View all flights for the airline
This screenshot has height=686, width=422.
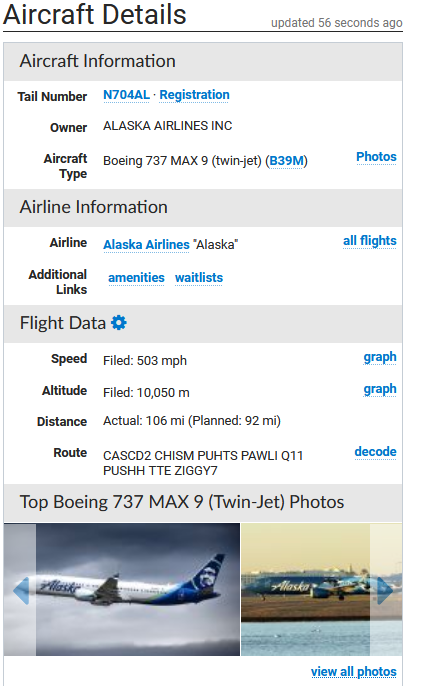tap(370, 241)
